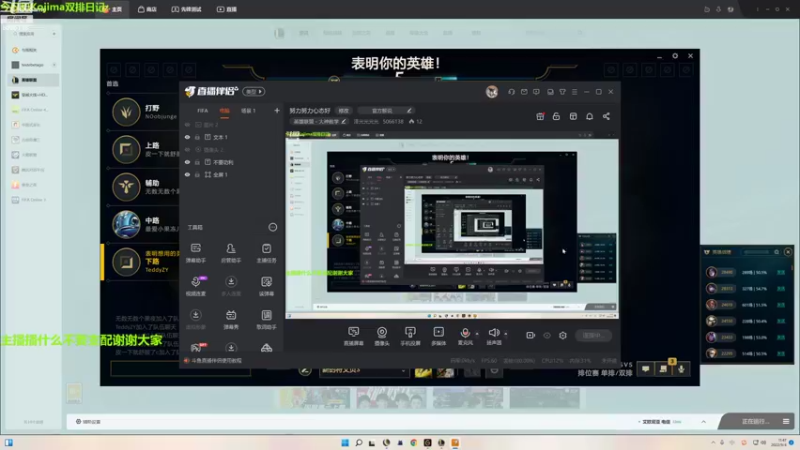Expand the speaker device dropdown arrow
Image resolution: width=800 pixels, height=450 pixels.
pyautogui.click(x=506, y=334)
